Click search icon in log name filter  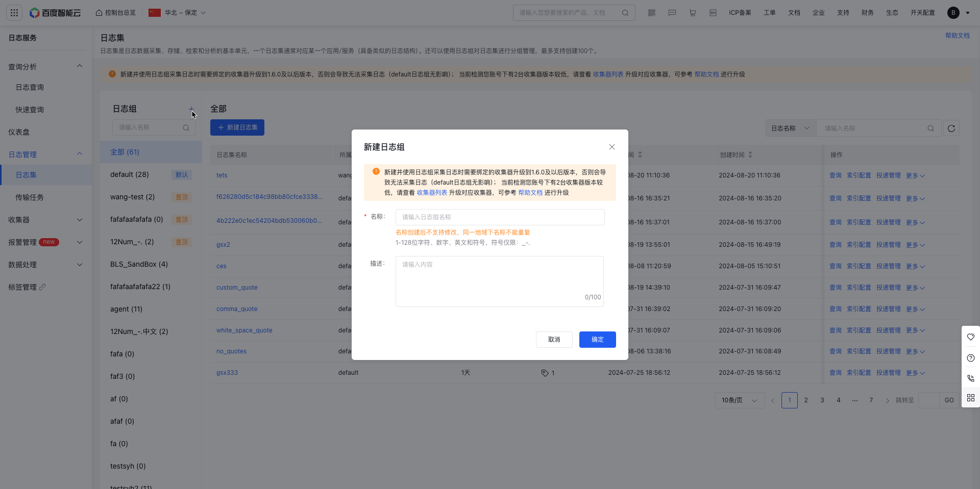[931, 128]
